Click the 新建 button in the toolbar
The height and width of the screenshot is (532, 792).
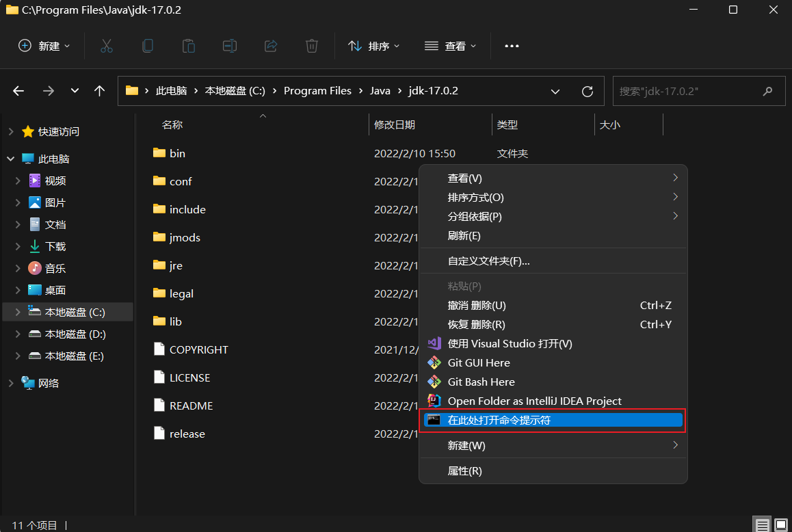coord(43,46)
